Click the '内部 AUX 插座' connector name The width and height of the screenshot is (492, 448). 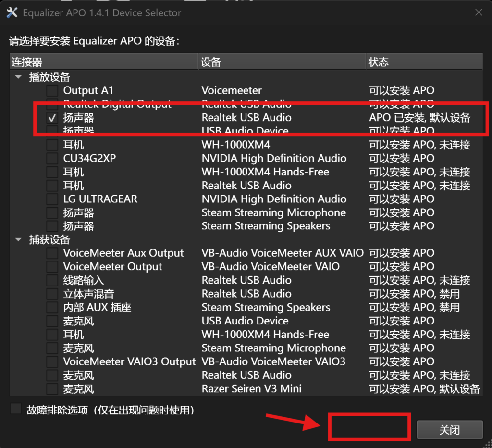[x=97, y=307]
